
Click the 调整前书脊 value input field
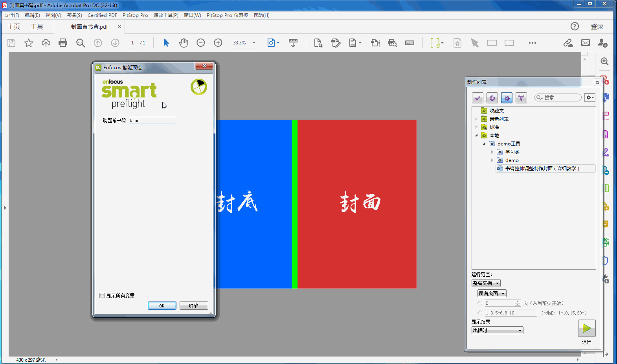[152, 120]
